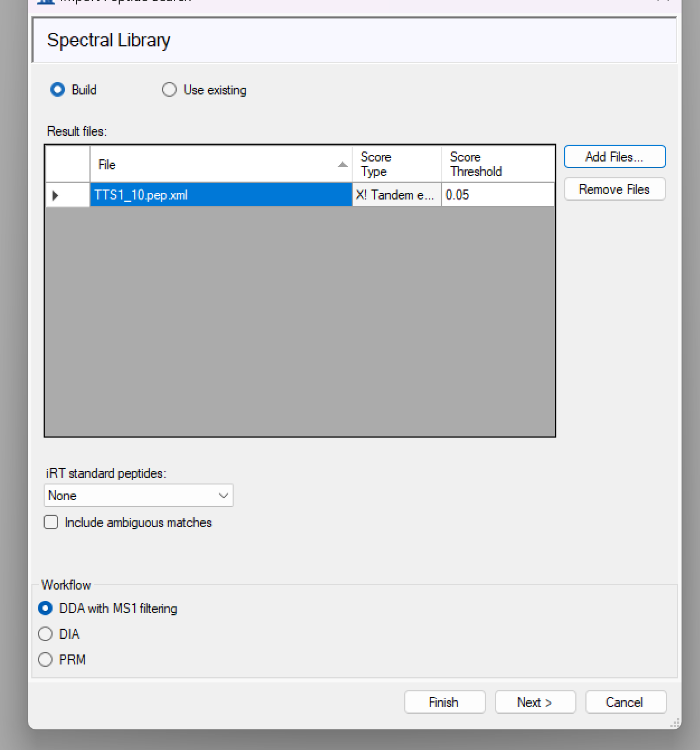Edit the 0.05 score threshold cell

(497, 195)
